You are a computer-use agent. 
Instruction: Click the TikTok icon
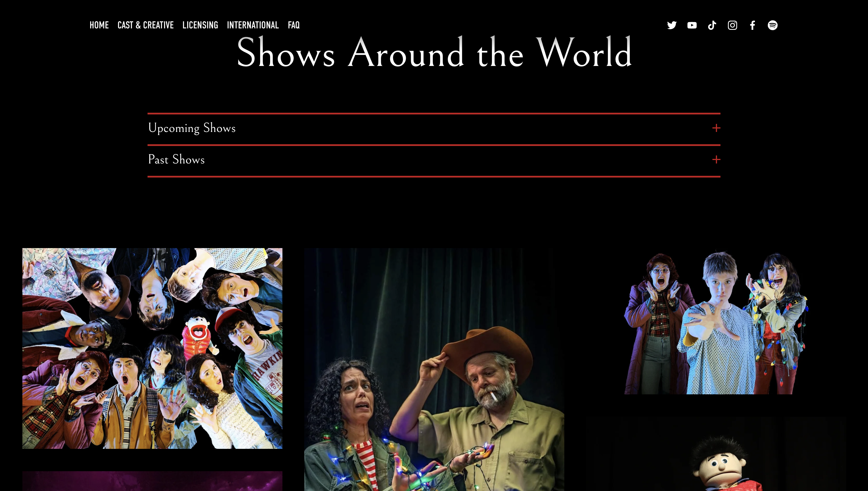click(712, 25)
